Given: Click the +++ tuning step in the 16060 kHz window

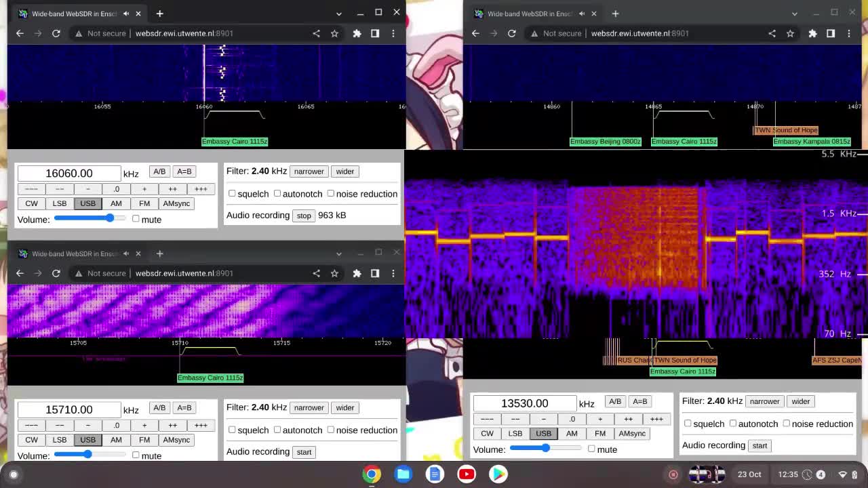Looking at the screenshot, I should click(201, 189).
